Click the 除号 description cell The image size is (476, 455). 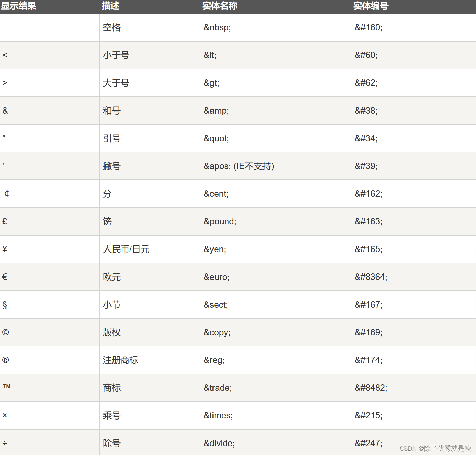(112, 443)
